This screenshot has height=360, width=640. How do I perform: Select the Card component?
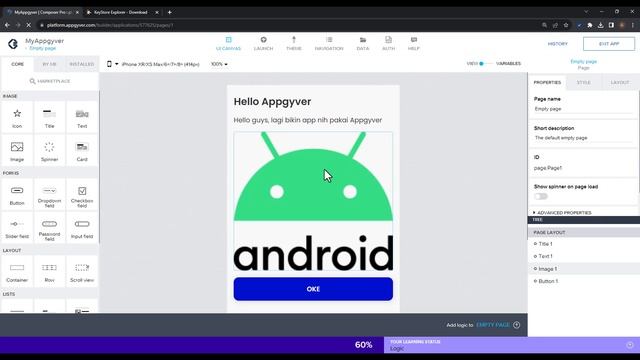click(x=82, y=151)
